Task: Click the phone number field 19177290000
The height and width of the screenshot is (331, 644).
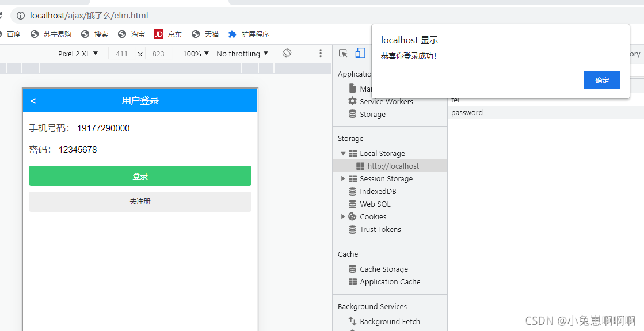Action: [x=103, y=128]
